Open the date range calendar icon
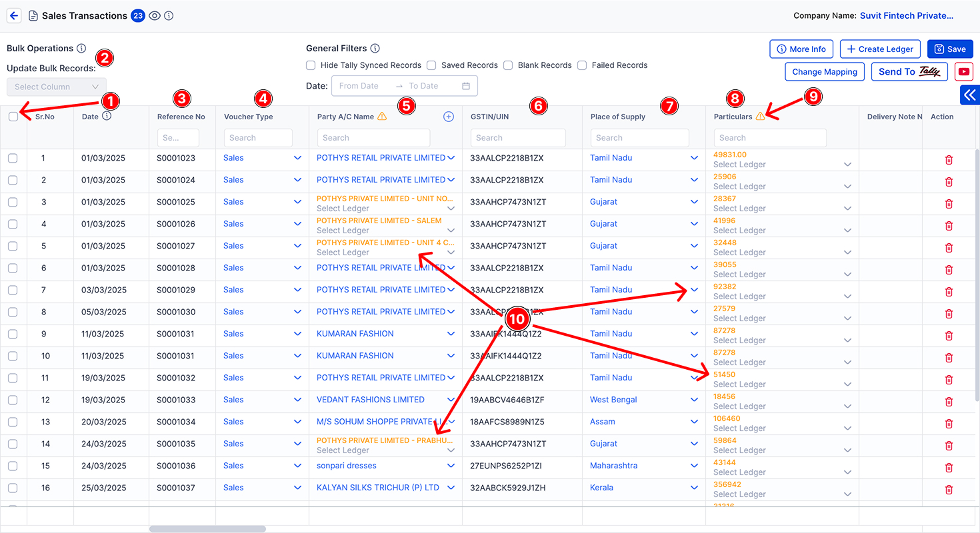 466,86
